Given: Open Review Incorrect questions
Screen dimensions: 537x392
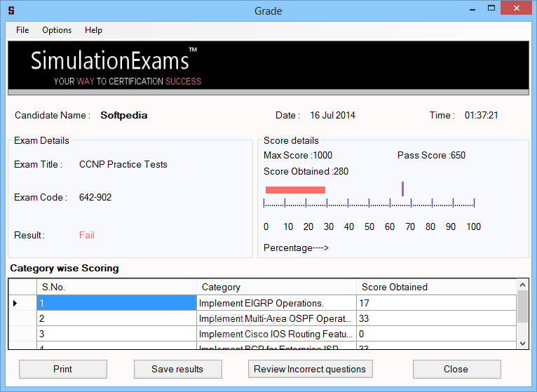Looking at the screenshot, I should click(311, 369).
